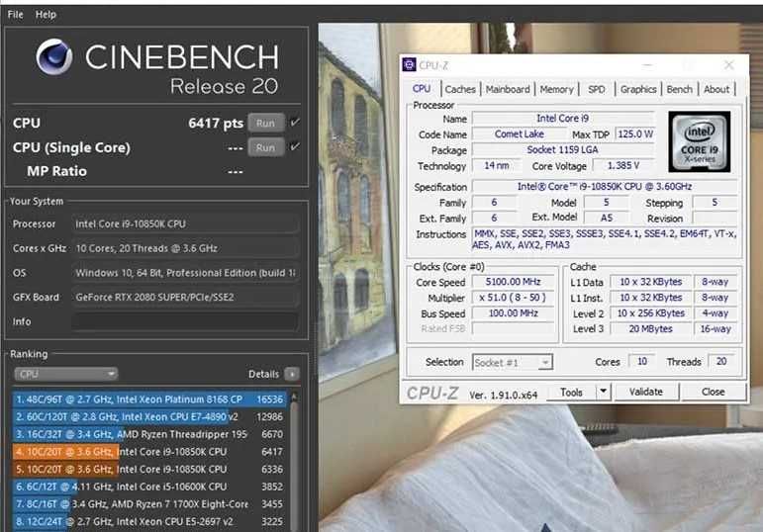
Task: Click the Close button in CPU-Z
Action: (713, 392)
